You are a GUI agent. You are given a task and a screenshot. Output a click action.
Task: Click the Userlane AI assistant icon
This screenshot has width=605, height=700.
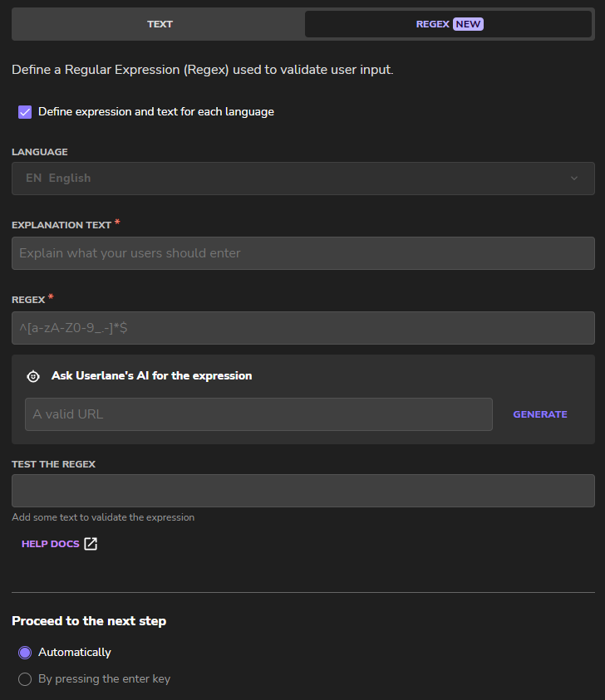[x=33, y=376]
